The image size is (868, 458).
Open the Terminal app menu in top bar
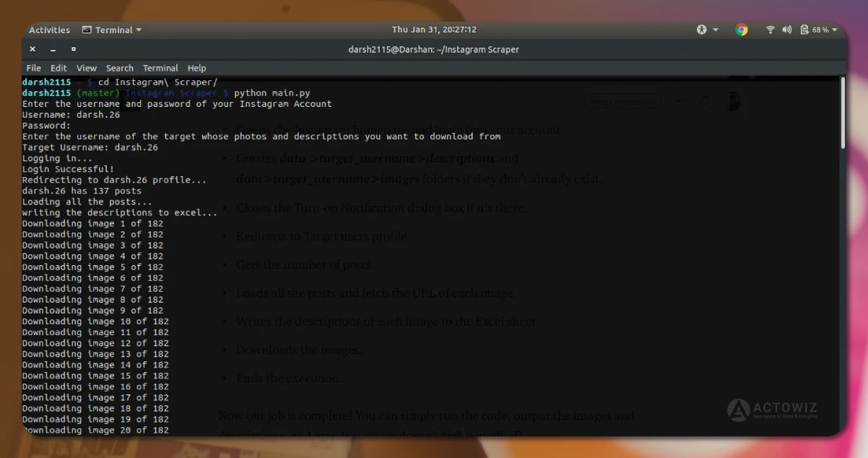pos(111,30)
